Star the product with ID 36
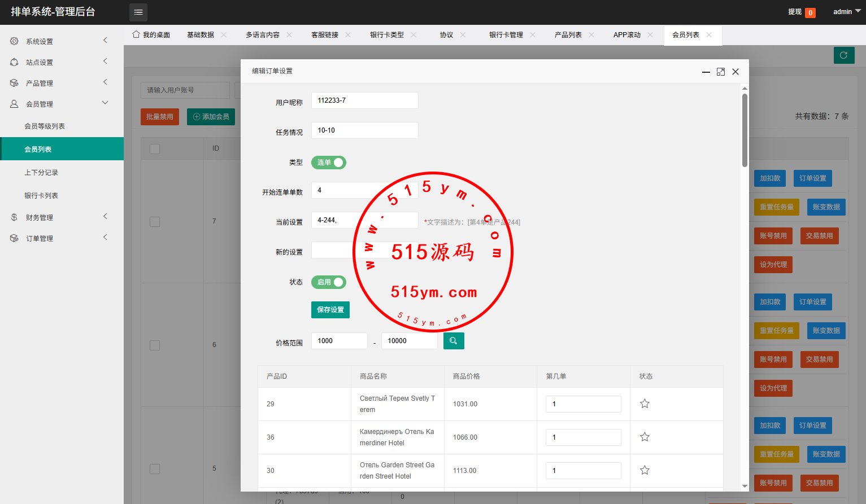 click(645, 437)
